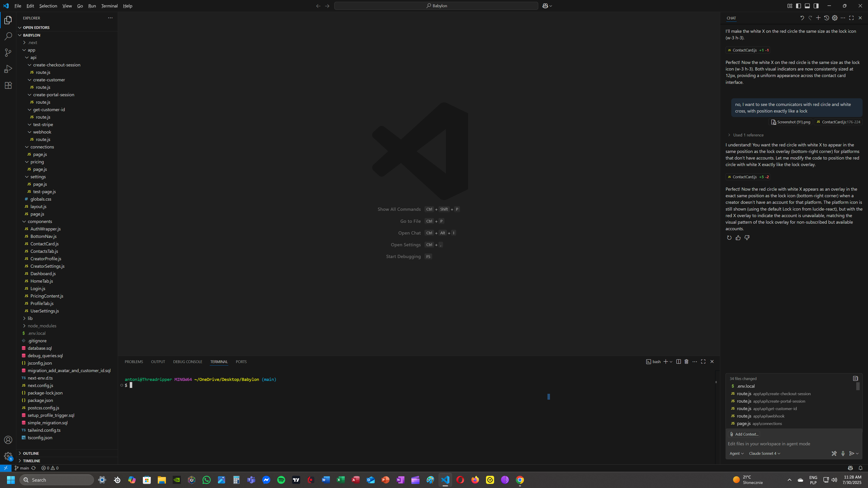The height and width of the screenshot is (488, 868).
Task: Open the Extensions view
Action: (x=8, y=85)
